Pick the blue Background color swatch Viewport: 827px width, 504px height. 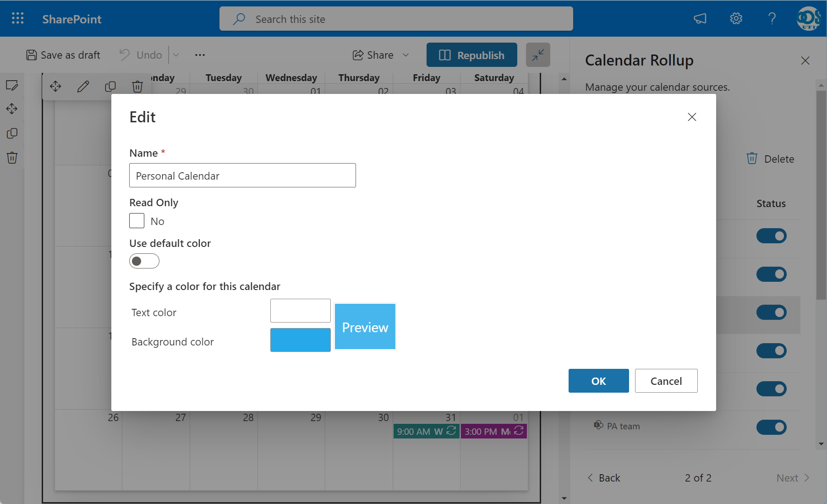tap(300, 340)
